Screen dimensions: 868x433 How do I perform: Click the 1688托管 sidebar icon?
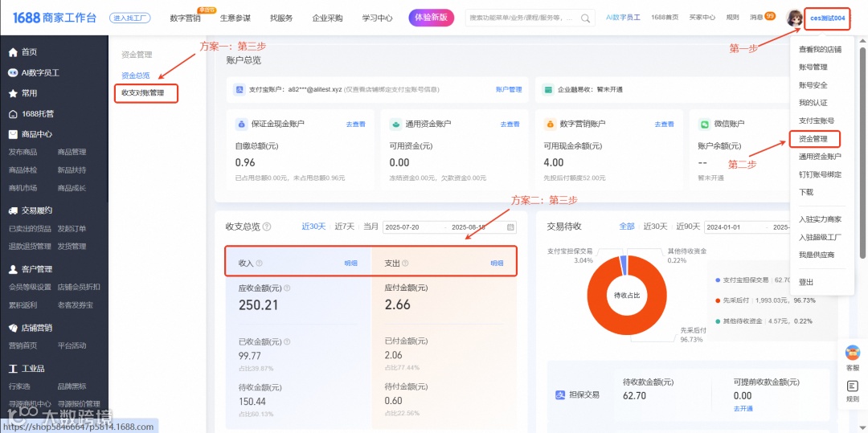click(14, 114)
